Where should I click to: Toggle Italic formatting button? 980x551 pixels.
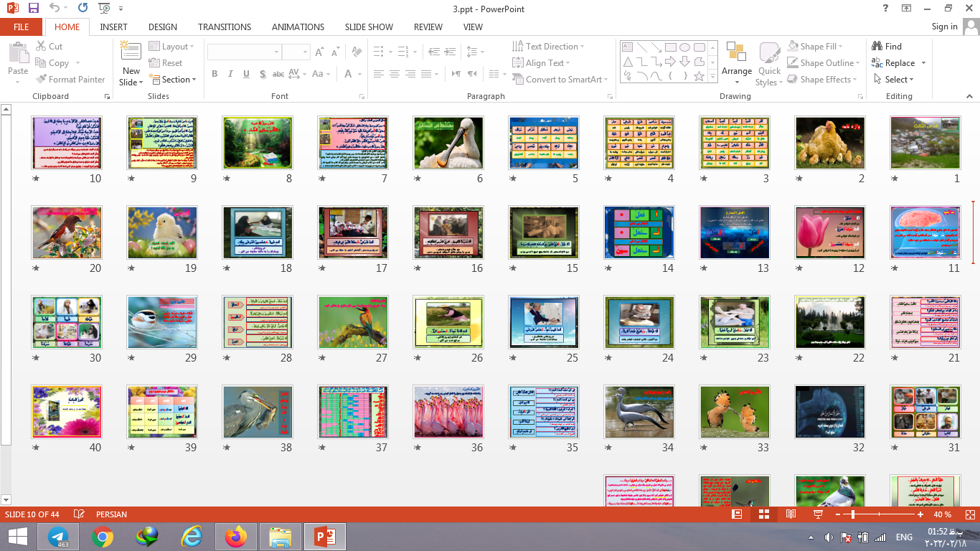tap(230, 74)
